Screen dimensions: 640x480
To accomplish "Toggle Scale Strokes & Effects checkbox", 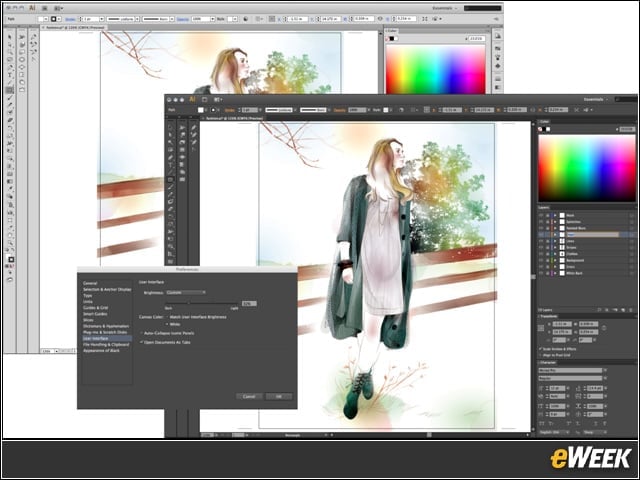I will click(x=540, y=349).
